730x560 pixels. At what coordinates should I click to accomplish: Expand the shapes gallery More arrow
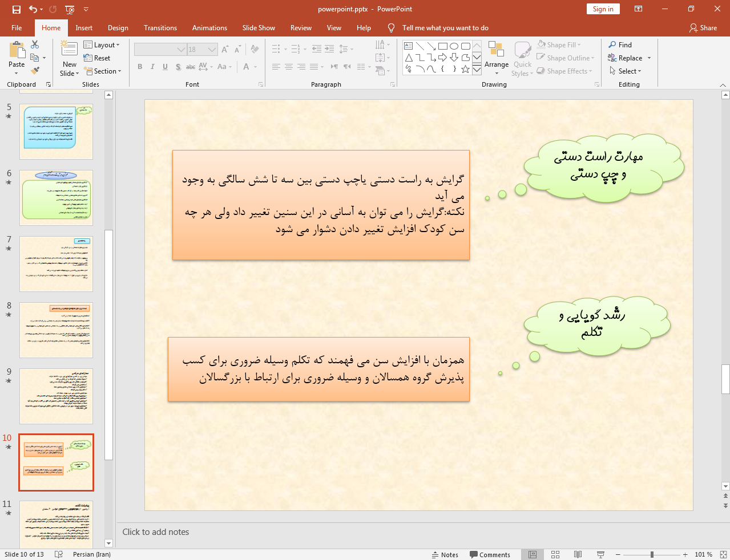point(477,69)
